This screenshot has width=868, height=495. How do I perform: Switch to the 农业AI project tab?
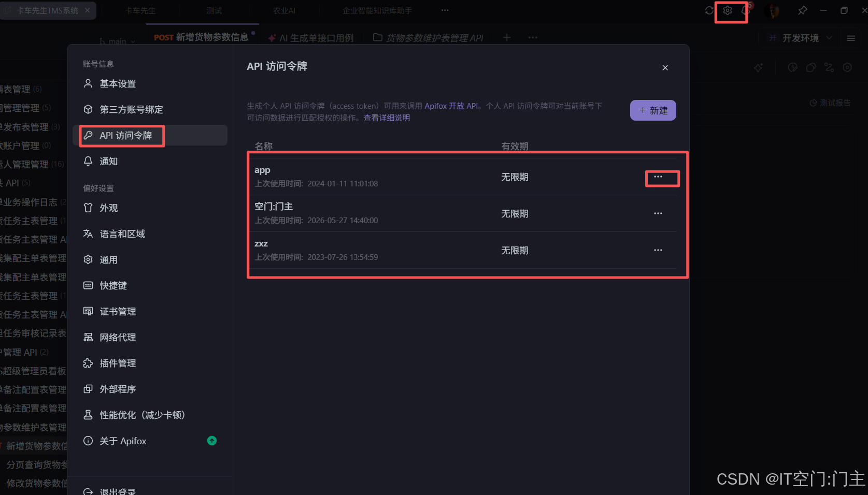[284, 10]
